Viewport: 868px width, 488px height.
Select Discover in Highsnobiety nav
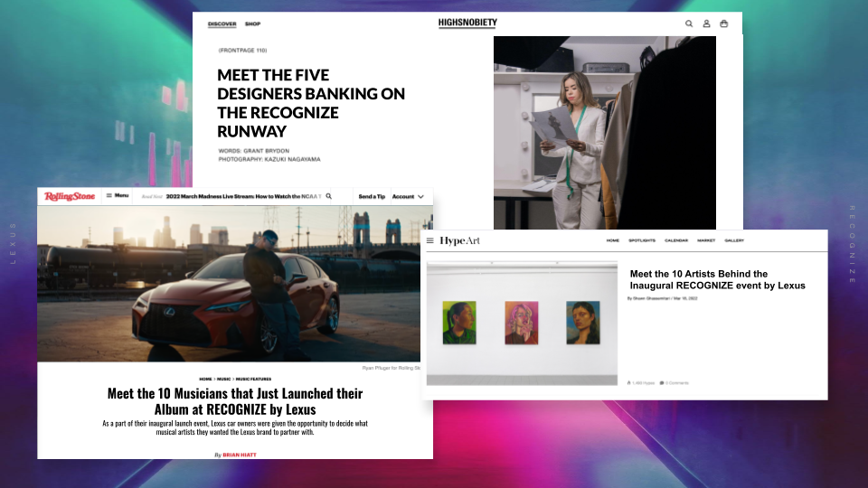[222, 23]
